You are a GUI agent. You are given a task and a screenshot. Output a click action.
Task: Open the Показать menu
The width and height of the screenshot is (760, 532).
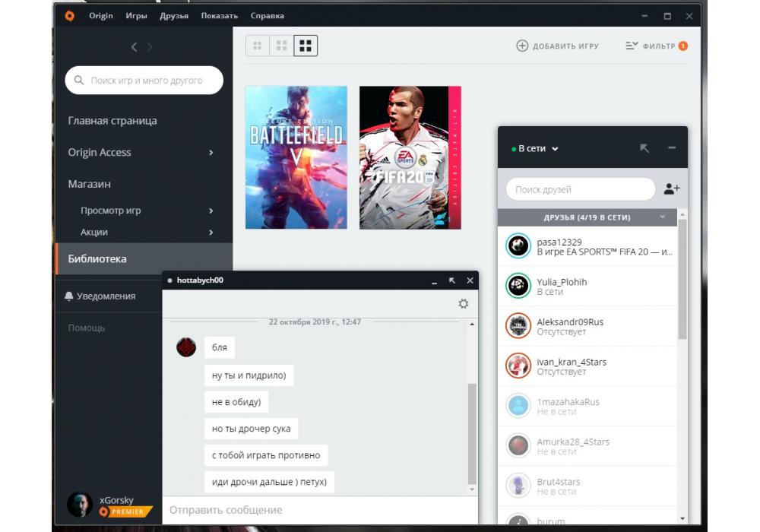pos(219,16)
